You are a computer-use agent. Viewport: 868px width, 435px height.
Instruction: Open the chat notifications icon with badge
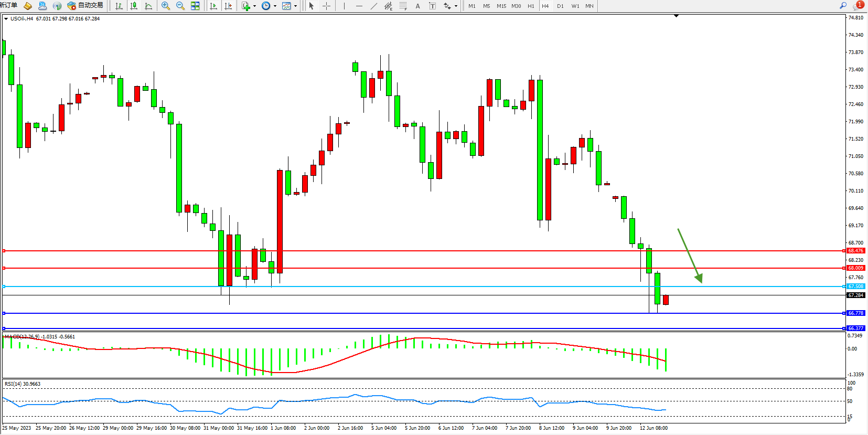click(x=858, y=5)
